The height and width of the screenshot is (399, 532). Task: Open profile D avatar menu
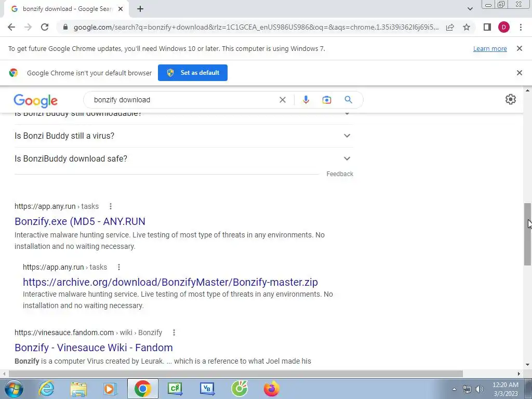(504, 27)
